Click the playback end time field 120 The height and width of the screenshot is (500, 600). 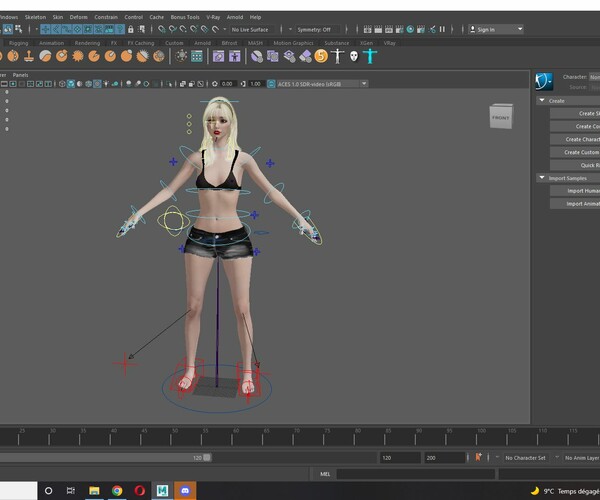coord(399,458)
